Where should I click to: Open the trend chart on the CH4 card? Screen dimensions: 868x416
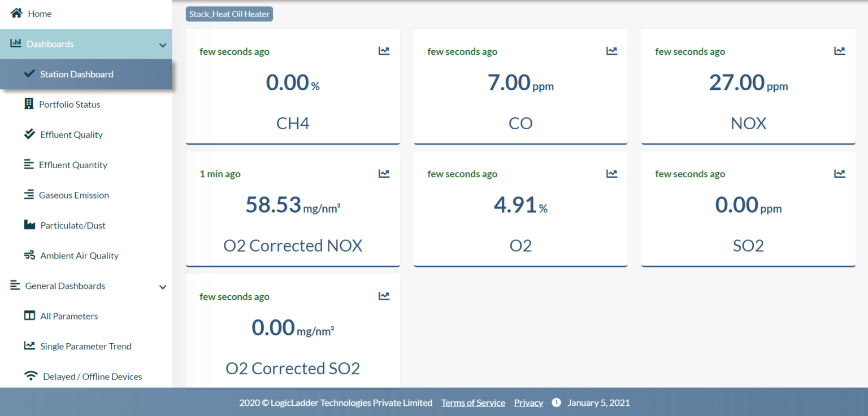[x=384, y=50]
